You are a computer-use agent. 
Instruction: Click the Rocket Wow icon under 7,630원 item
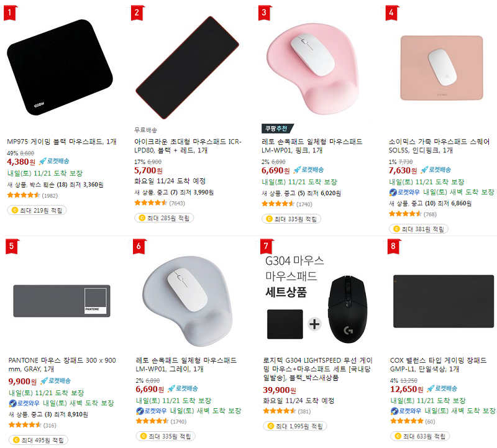tap(393, 192)
